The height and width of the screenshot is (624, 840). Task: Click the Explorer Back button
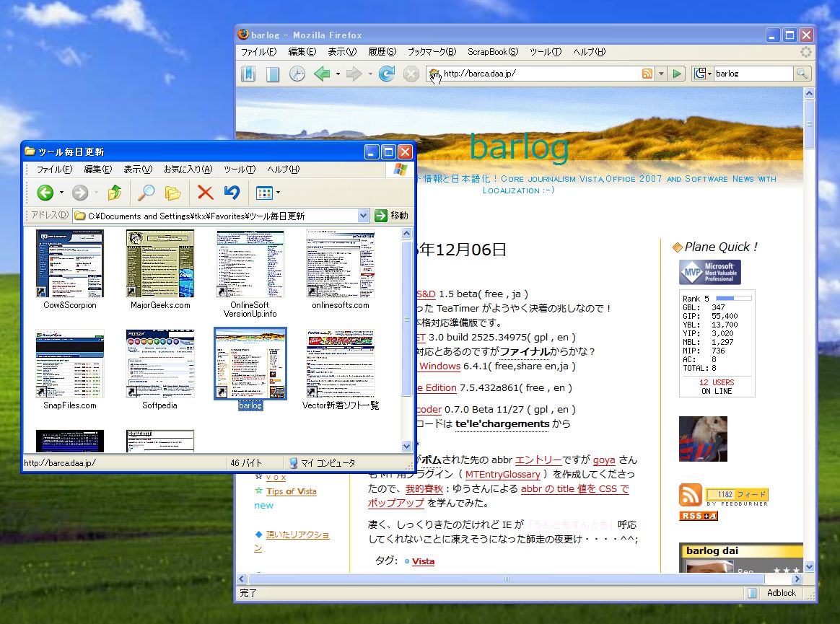pyautogui.click(x=45, y=193)
